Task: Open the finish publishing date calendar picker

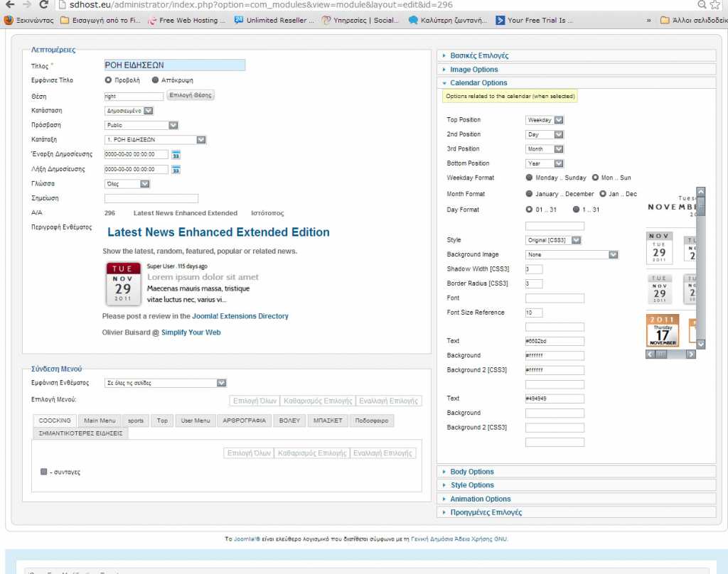Action: click(176, 170)
